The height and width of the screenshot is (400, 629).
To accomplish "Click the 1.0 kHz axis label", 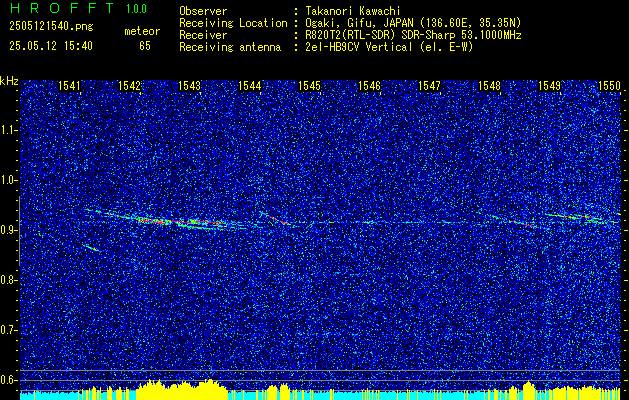I will coord(9,180).
